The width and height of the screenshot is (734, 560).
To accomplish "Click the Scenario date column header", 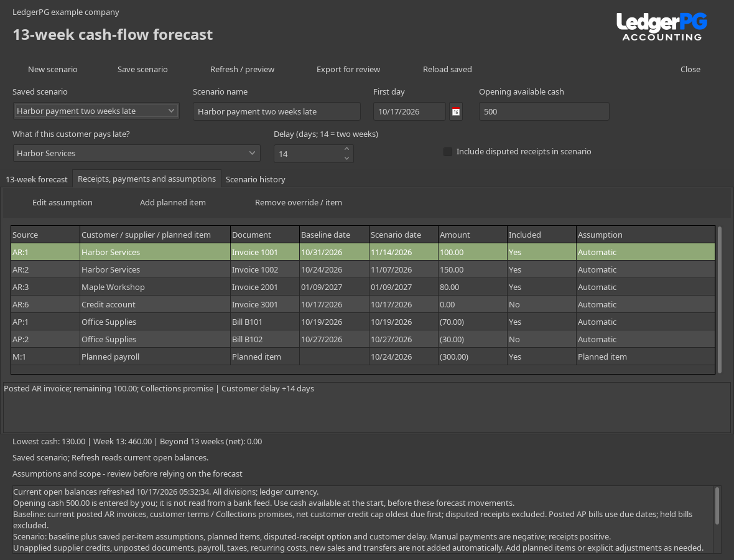I will [404, 235].
